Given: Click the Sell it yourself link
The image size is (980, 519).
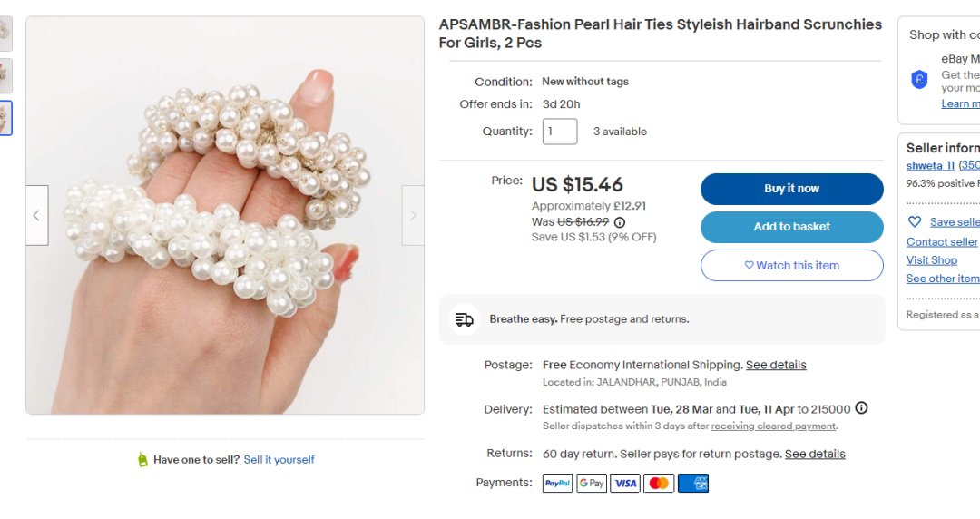Looking at the screenshot, I should point(279,460).
